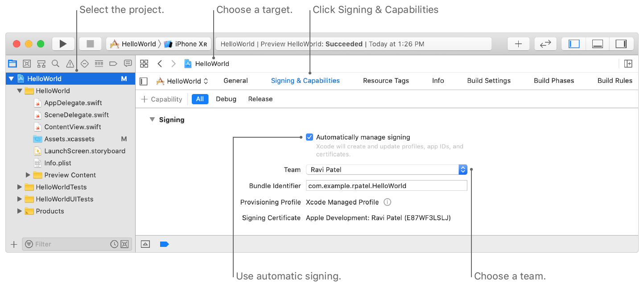
Task: Open the Source Control navigator
Action: point(27,64)
